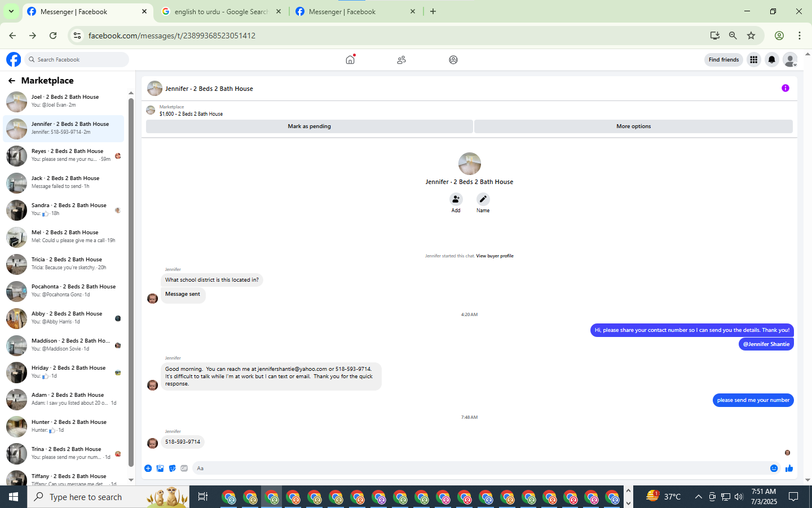This screenshot has height=508, width=812.
Task: Click the conversation list scrollbar
Action: [131, 282]
